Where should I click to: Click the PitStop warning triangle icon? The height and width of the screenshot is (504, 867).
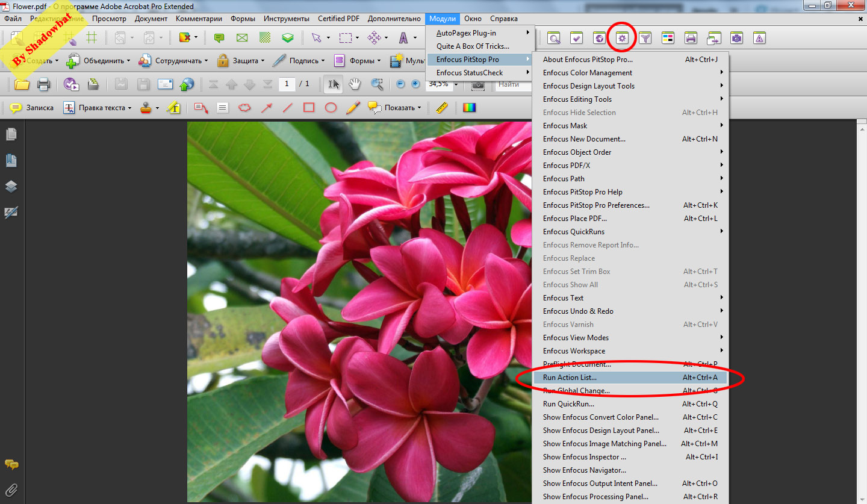tap(759, 38)
